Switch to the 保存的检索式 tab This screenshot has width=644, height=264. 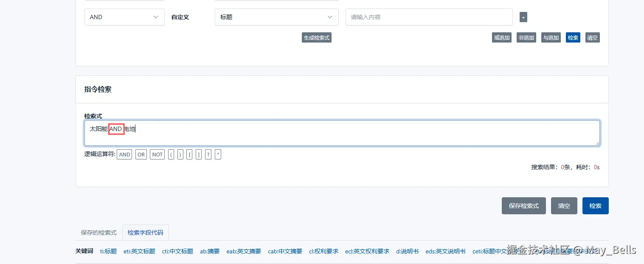tap(98, 233)
